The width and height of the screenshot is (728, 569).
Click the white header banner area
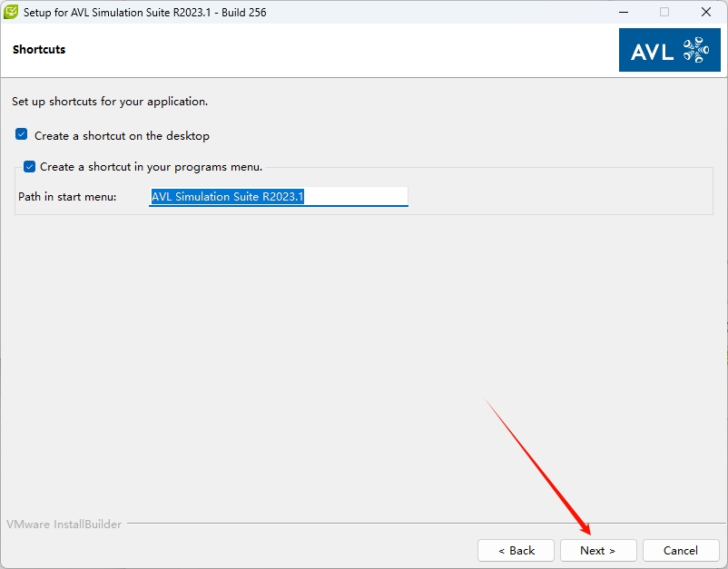click(x=318, y=50)
